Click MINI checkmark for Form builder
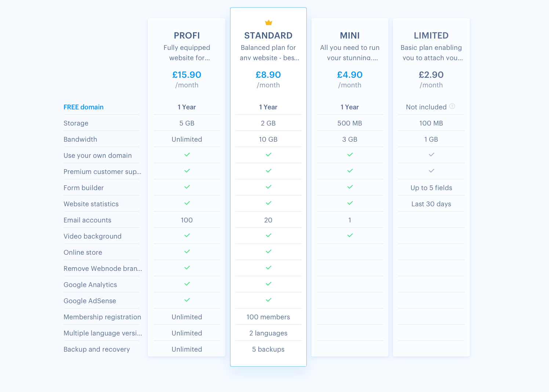The width and height of the screenshot is (549, 392). [x=350, y=187]
